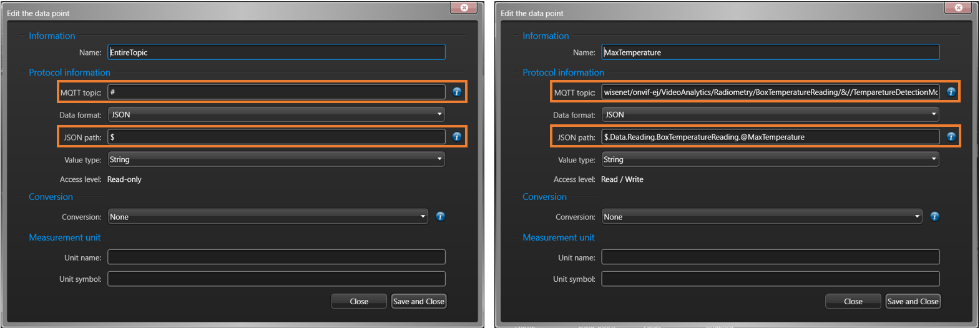This screenshot has width=980, height=328.
Task: Click info icon beside MQTT topic in EntireTopic dialog
Action: (x=457, y=92)
